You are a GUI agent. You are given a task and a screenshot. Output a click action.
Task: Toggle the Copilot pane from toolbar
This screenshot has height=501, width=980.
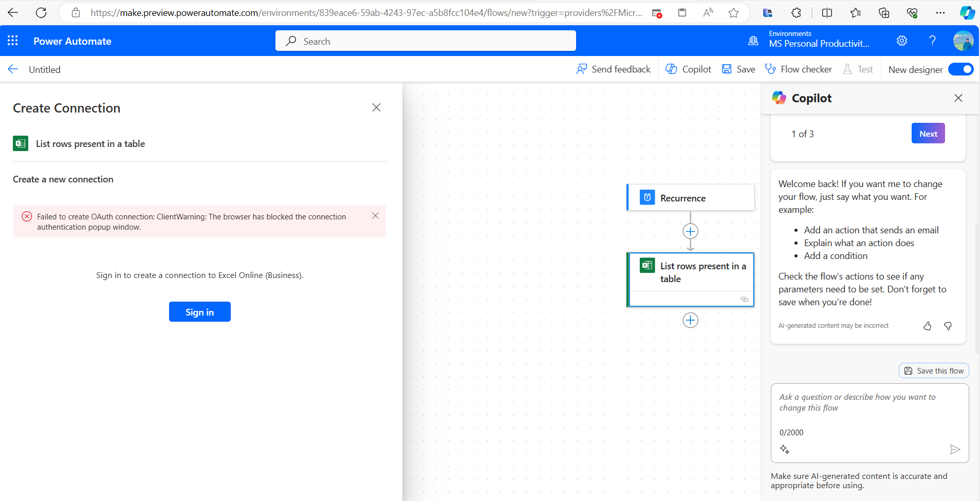[x=688, y=69]
